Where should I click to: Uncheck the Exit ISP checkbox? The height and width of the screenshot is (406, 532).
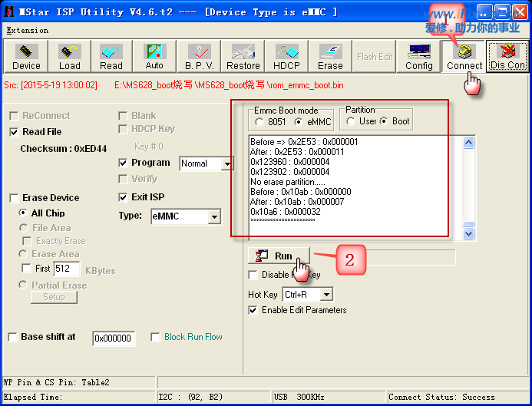[124, 197]
